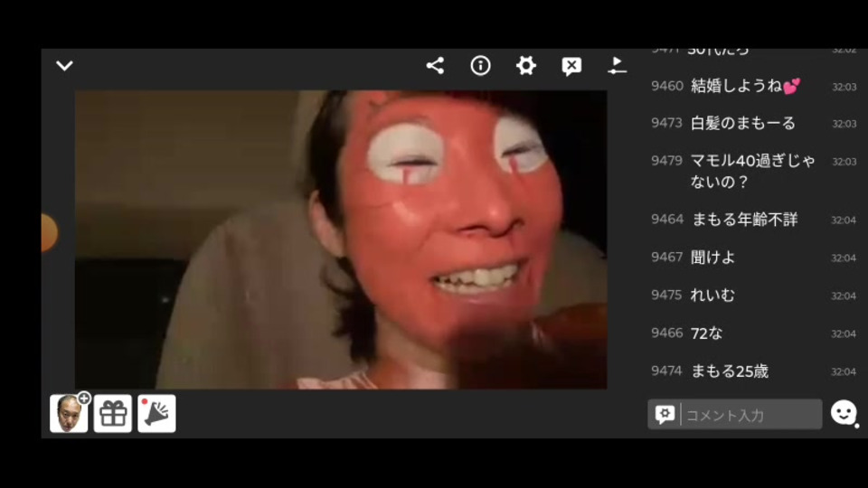Select the comment 聞けよ

(713, 258)
